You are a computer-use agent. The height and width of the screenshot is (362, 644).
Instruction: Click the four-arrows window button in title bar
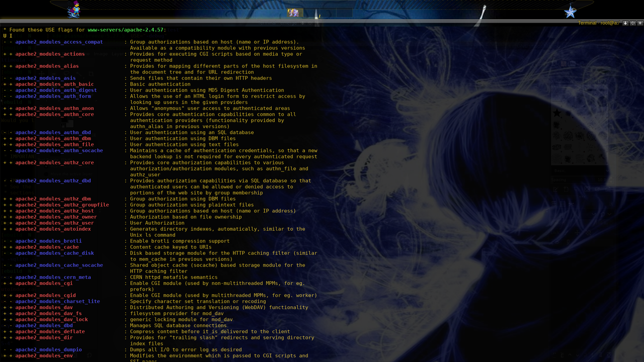click(x=633, y=23)
